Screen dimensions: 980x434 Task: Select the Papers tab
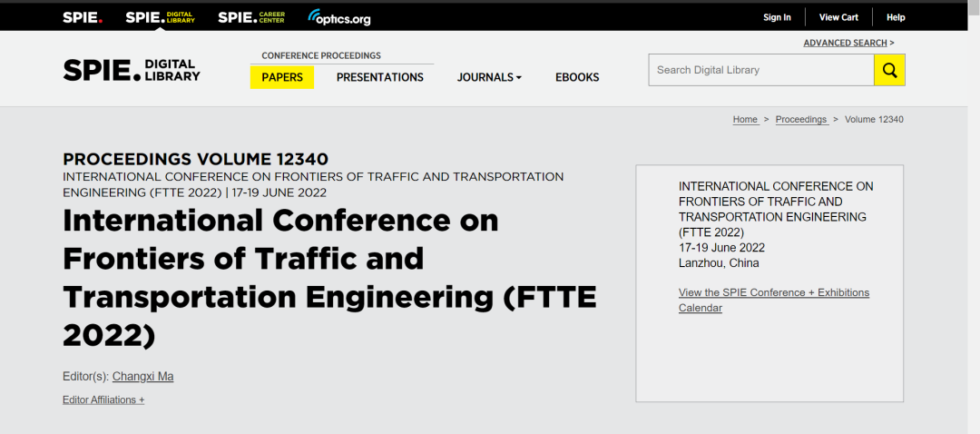click(282, 77)
